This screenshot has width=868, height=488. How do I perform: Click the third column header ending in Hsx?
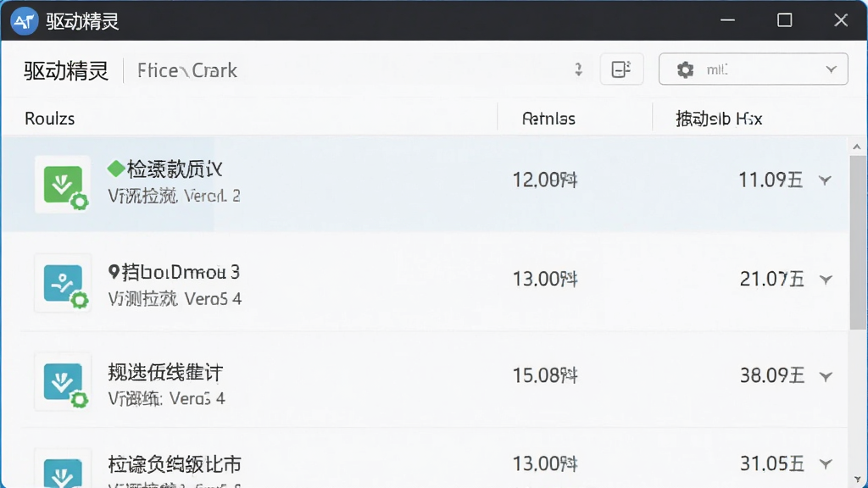coord(719,119)
